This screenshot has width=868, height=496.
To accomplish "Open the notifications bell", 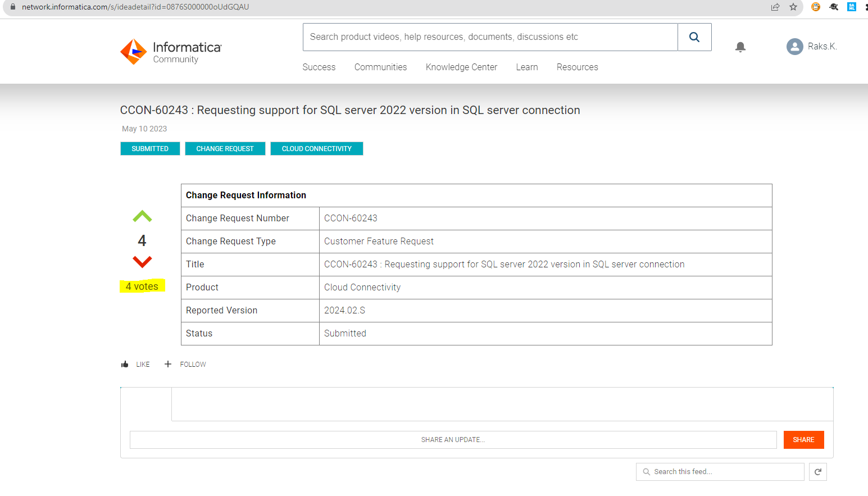I will (740, 47).
